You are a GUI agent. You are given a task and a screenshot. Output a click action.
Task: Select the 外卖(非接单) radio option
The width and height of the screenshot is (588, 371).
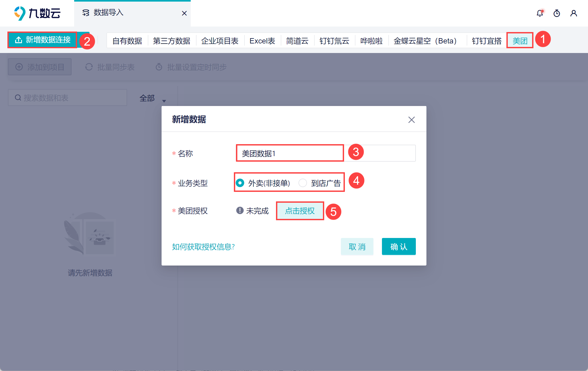(240, 183)
